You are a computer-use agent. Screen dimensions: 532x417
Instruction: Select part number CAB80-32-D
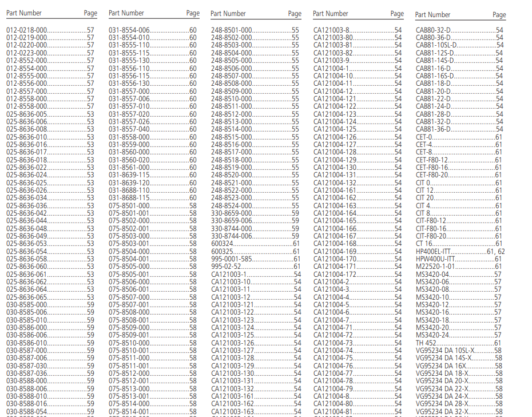tap(433, 30)
